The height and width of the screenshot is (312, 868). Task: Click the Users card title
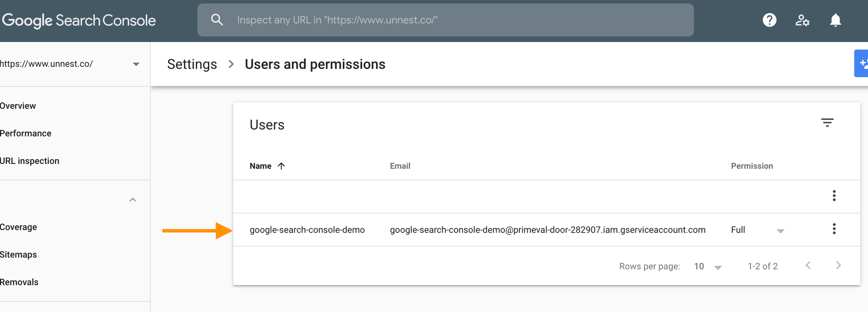(267, 125)
